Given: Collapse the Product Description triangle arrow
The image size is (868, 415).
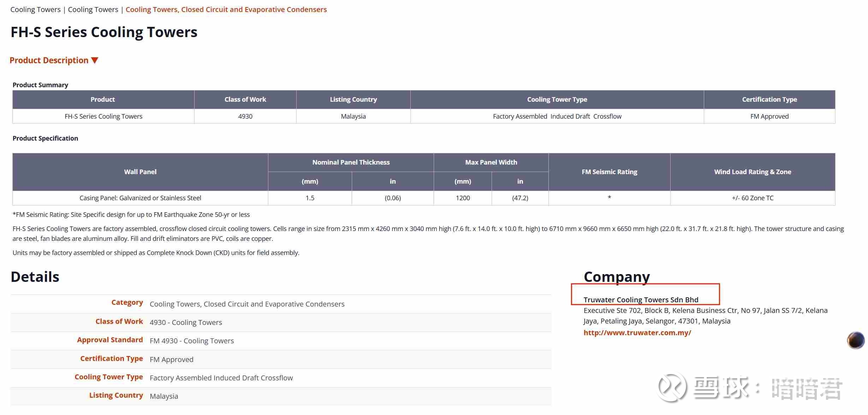Looking at the screenshot, I should 95,60.
